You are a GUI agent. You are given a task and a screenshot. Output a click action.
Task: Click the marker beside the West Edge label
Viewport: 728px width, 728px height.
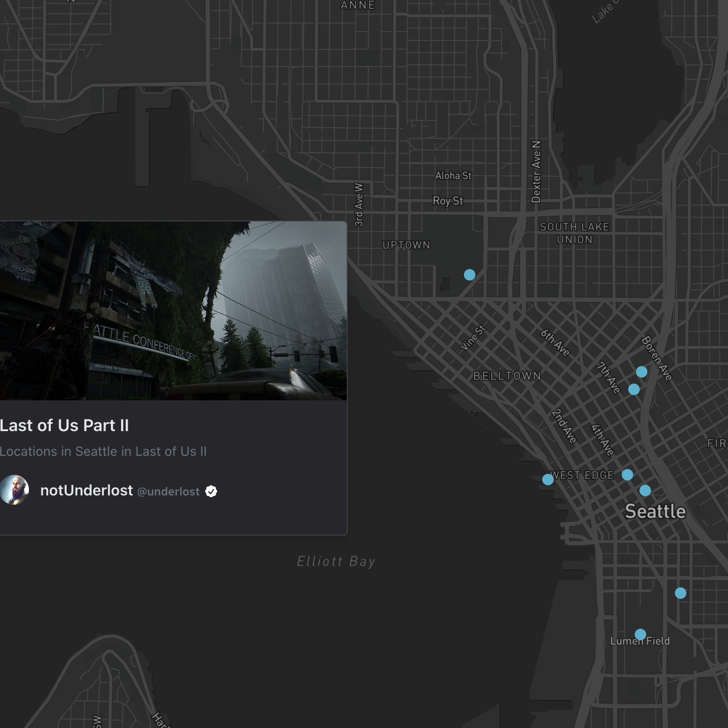coord(548,479)
